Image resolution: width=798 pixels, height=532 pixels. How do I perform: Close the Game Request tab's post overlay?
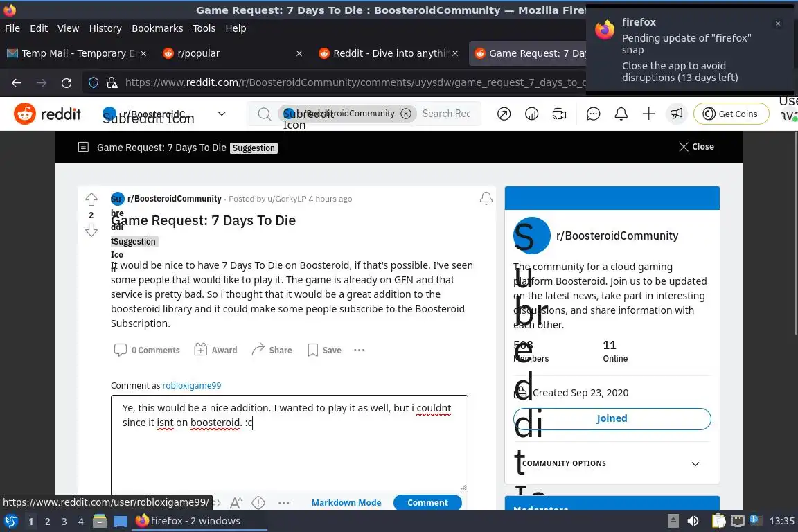click(x=696, y=147)
